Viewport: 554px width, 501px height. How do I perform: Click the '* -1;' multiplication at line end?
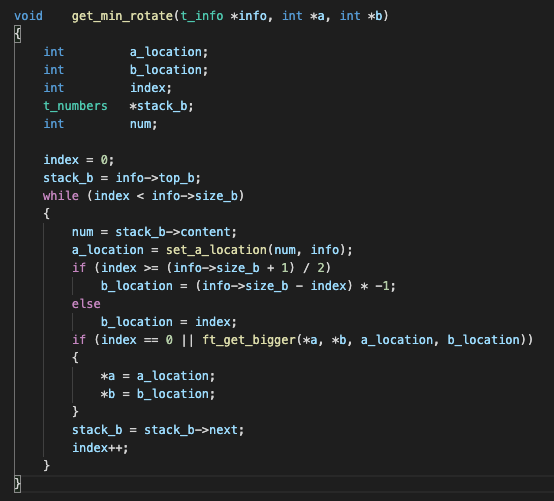[x=378, y=286]
